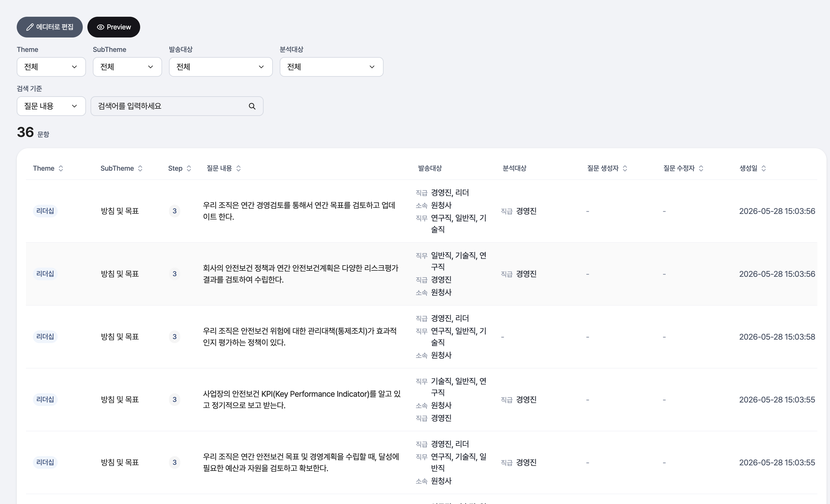The height and width of the screenshot is (504, 830).
Task: Click 분석대상 table column header
Action: coord(514,168)
